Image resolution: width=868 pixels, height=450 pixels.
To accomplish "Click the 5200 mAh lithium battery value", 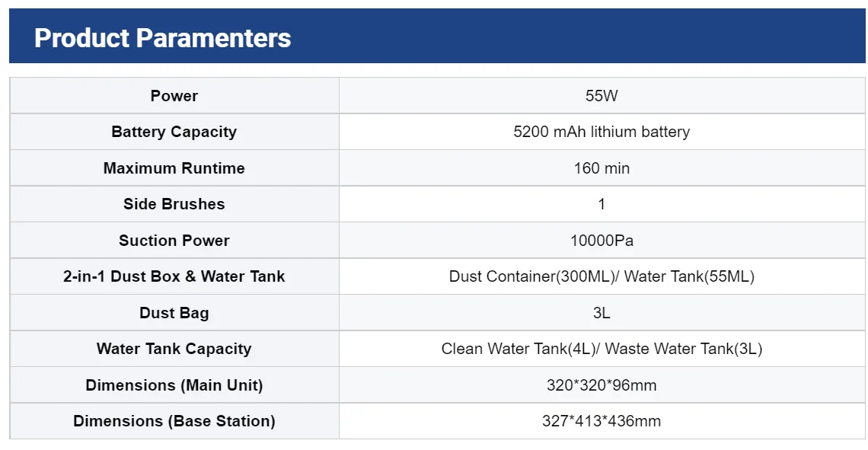I will pos(602,132).
